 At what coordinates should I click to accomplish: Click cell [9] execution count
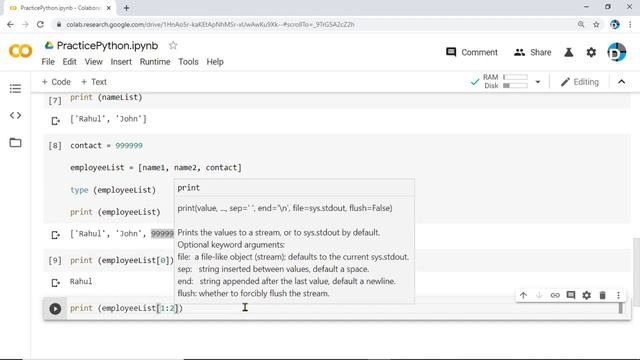point(55,260)
